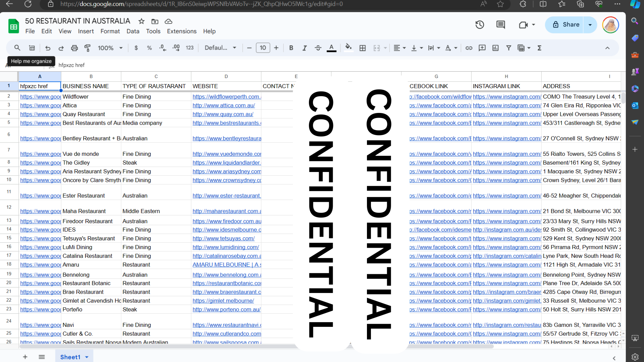Open Extensions menu
The height and width of the screenshot is (362, 644).
182,31
